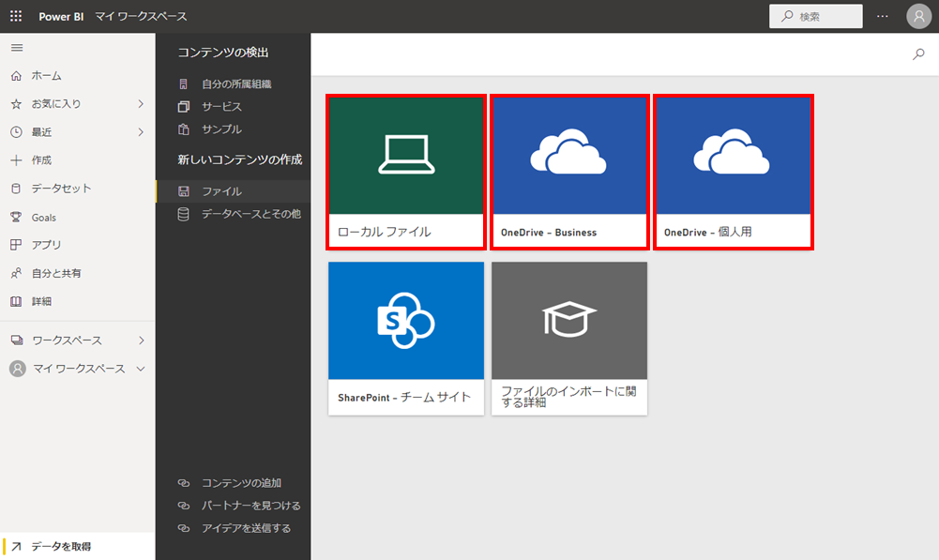The width and height of the screenshot is (939, 560).
Task: Collapse the navigation pane hamburger icon
Action: pos(16,48)
